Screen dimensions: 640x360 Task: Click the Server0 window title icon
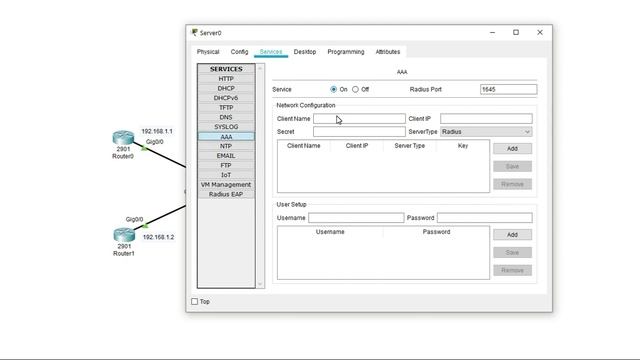click(194, 33)
